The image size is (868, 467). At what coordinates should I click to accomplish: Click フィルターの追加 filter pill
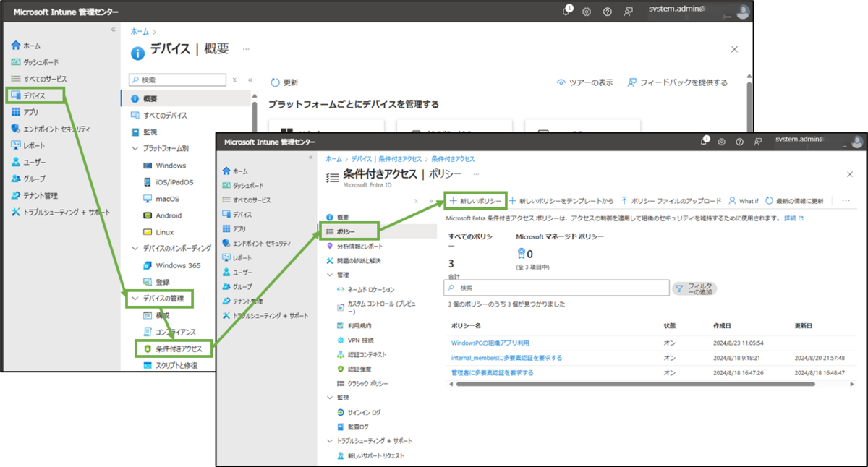tap(694, 288)
